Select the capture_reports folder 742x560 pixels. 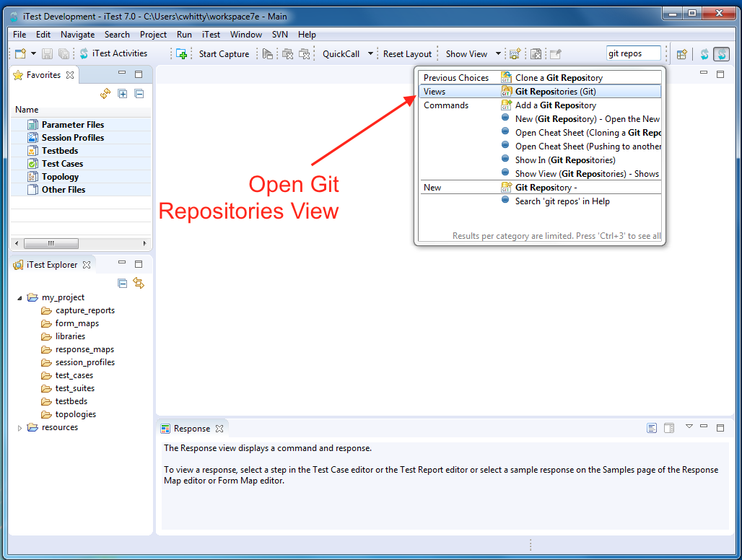pos(79,310)
